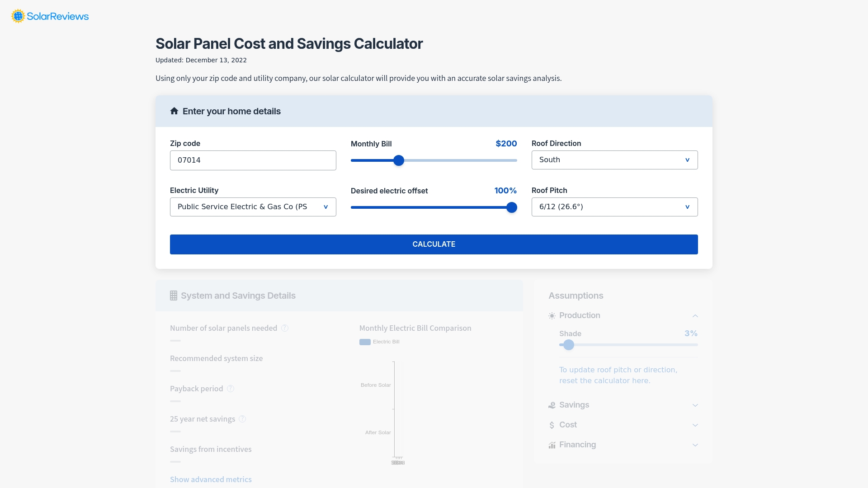The height and width of the screenshot is (488, 868).
Task: Open the Electric Utility dropdown
Action: (253, 206)
